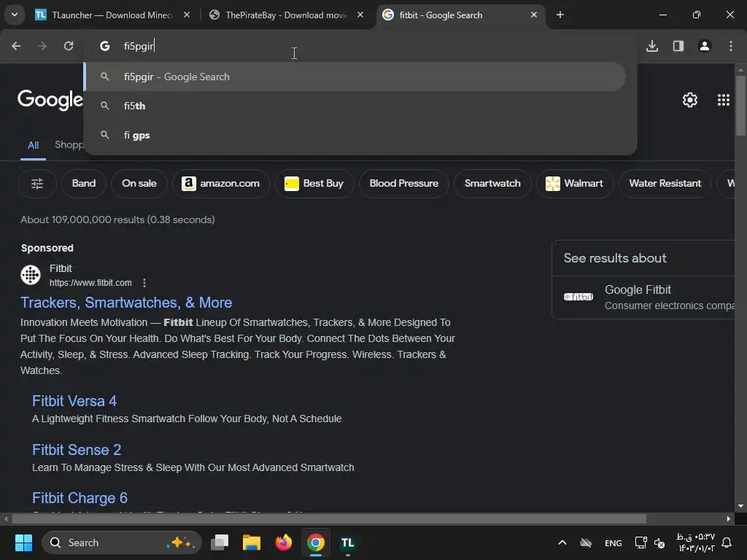747x560 pixels.
Task: Open the notification bell
Action: click(x=727, y=542)
